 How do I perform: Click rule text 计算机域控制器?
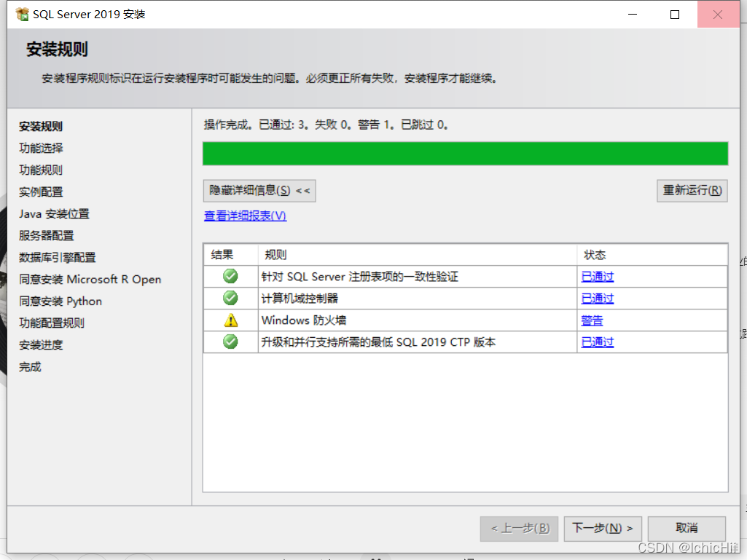click(x=300, y=299)
